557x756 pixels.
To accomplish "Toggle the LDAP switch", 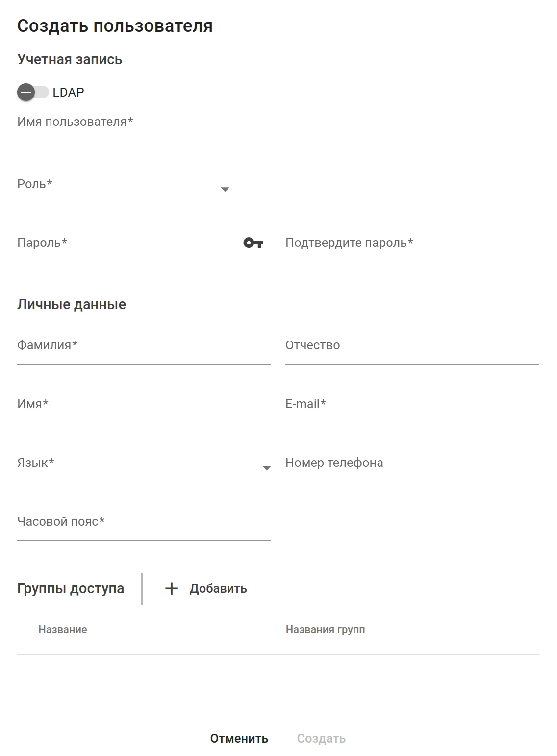I will pyautogui.click(x=32, y=92).
